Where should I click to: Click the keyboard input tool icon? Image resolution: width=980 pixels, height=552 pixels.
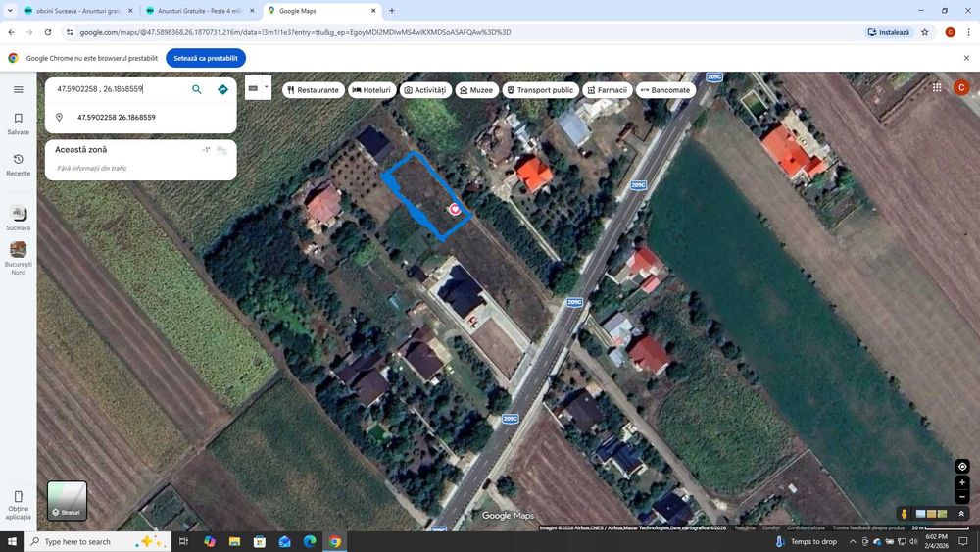coord(253,88)
